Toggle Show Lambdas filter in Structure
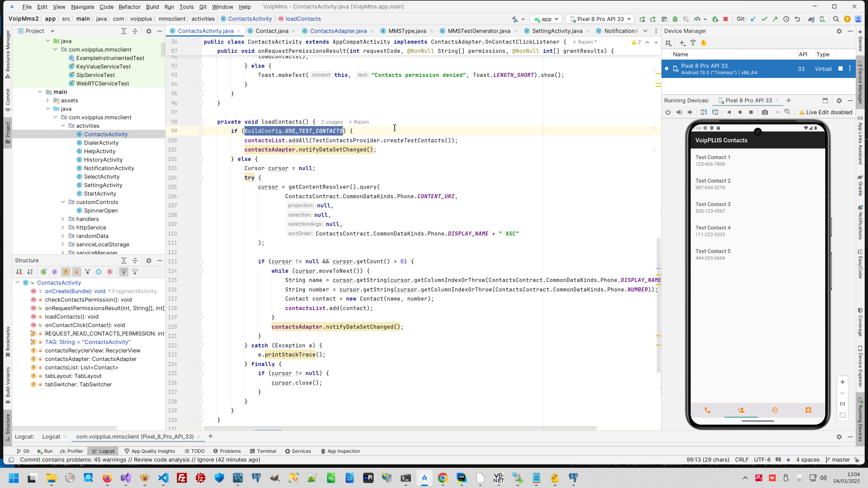This screenshot has height=488, width=868. click(110, 272)
